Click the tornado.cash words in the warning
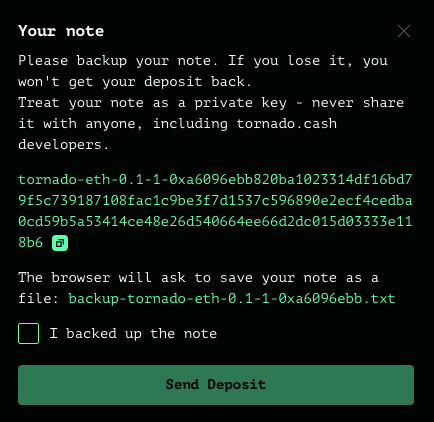This screenshot has width=434, height=422. coord(287,124)
